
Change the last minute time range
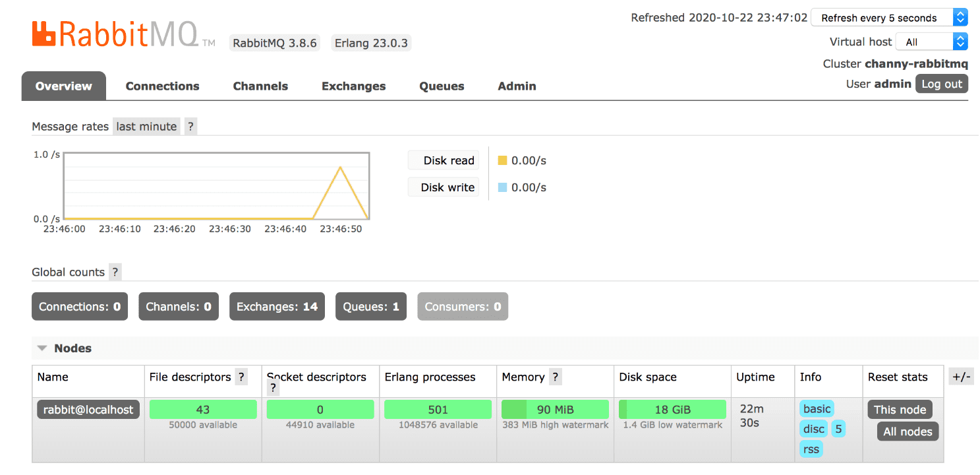(x=146, y=127)
